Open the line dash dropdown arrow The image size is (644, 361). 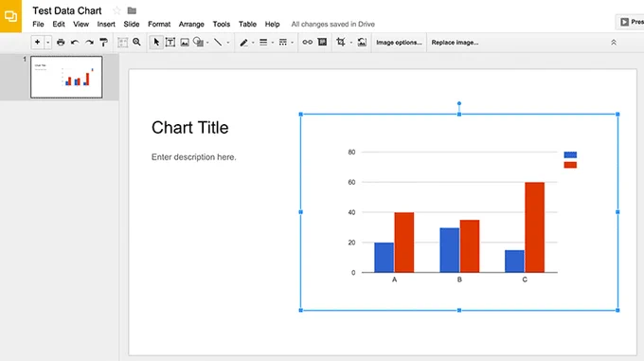pyautogui.click(x=292, y=43)
